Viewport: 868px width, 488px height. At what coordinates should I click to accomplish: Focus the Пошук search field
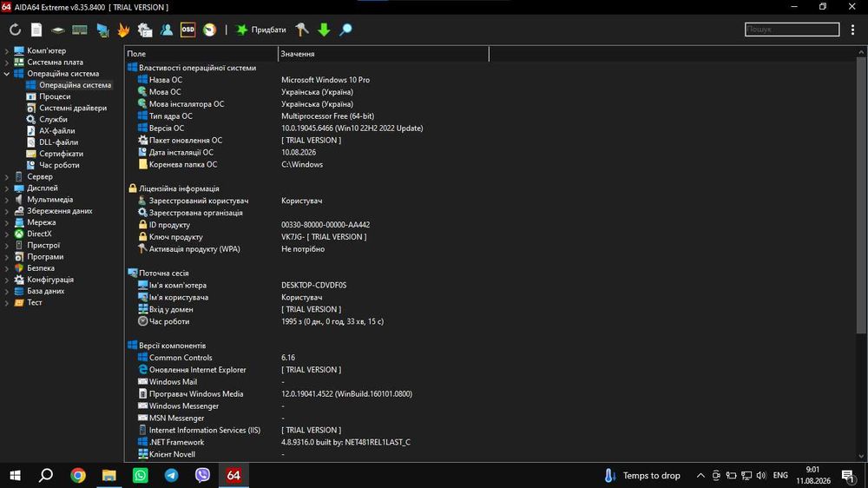[792, 30]
